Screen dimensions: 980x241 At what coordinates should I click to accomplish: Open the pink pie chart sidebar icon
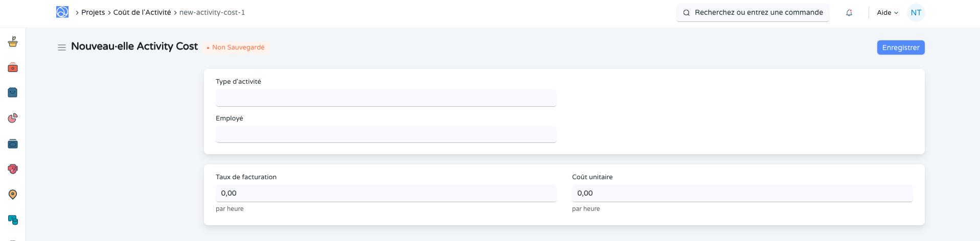(x=13, y=118)
